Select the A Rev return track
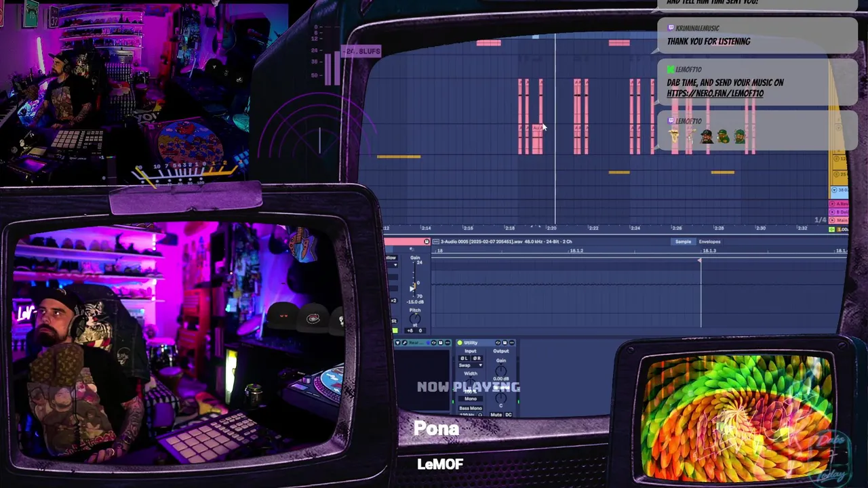 tap(840, 204)
